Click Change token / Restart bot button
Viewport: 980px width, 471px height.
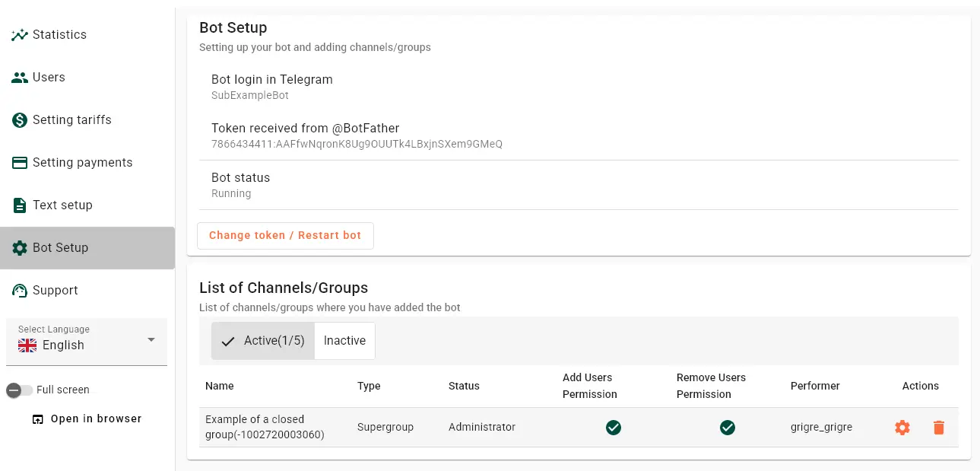(x=285, y=236)
